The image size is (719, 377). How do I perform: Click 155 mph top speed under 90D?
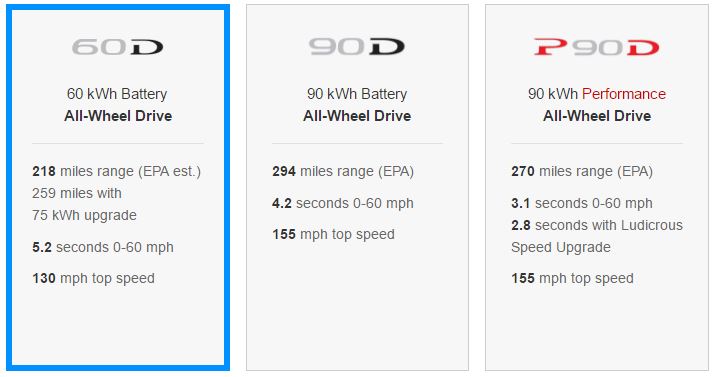[333, 234]
